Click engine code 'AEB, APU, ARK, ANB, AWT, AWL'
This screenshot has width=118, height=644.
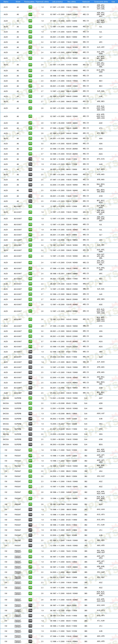[x=101, y=7]
